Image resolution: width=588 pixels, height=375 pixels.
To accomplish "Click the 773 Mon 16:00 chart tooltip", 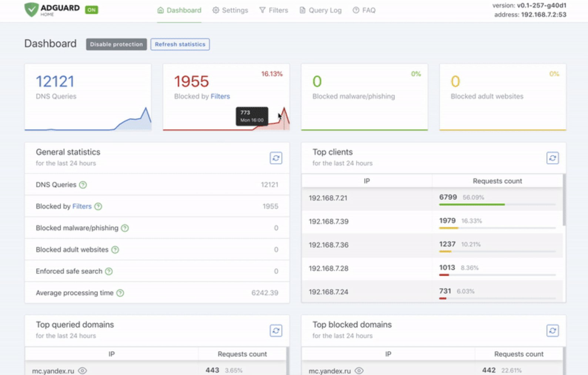I will point(252,116).
